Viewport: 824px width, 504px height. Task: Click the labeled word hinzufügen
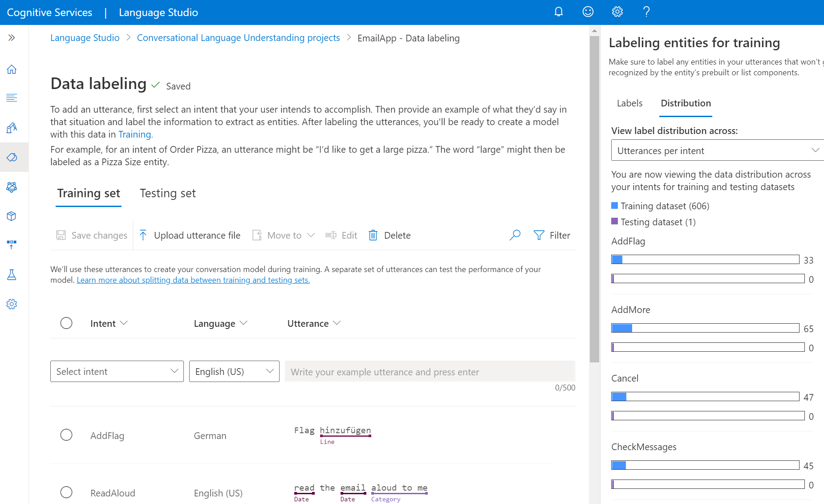(345, 430)
